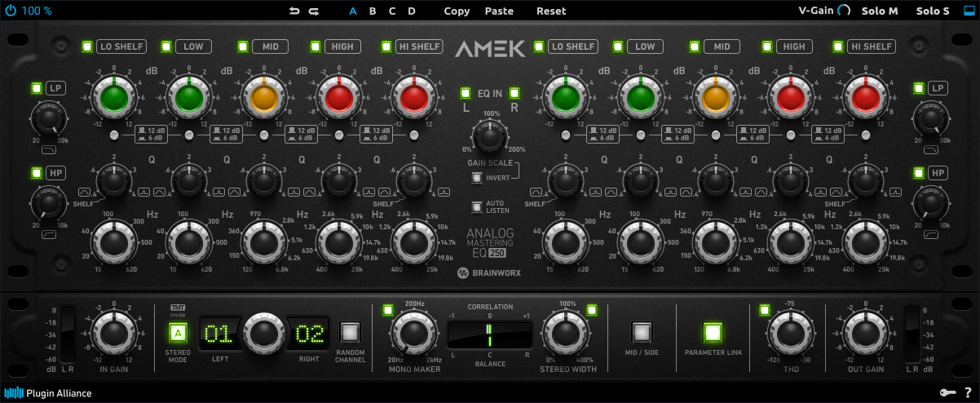Open the license key icon
The width and height of the screenshot is (980, 403).
pos(947,392)
